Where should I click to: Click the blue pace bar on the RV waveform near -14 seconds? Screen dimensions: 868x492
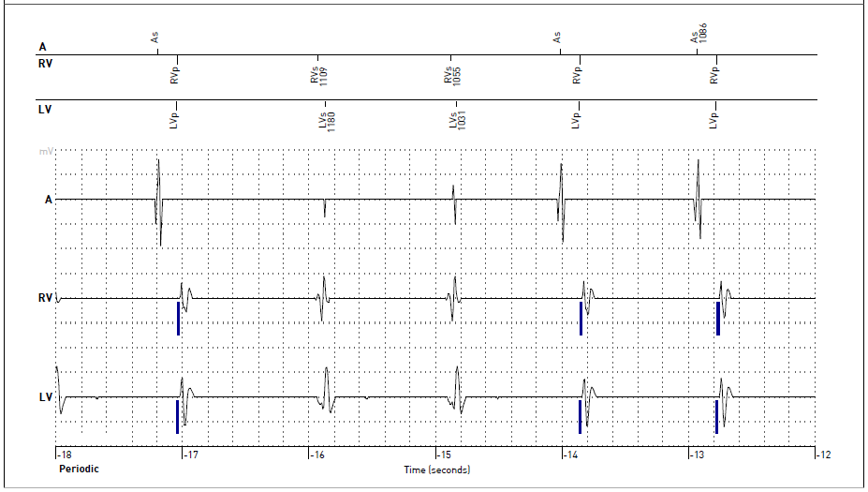click(x=581, y=319)
